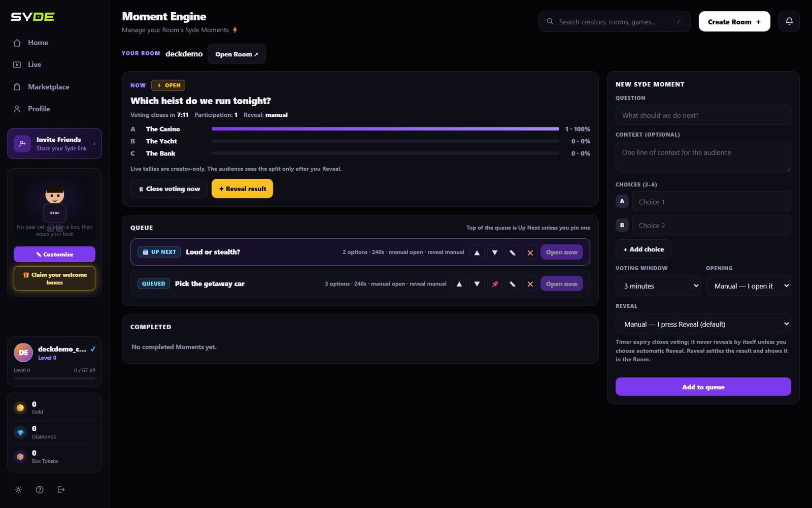Image resolution: width=812 pixels, height=508 pixels.
Task: Reveal the result of current moment
Action: tap(242, 188)
